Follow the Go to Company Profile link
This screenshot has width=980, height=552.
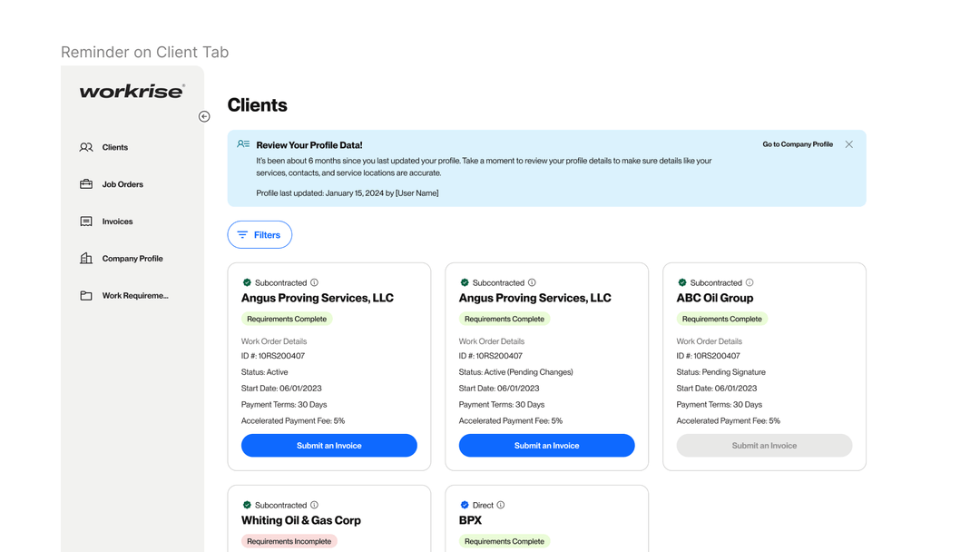click(797, 144)
